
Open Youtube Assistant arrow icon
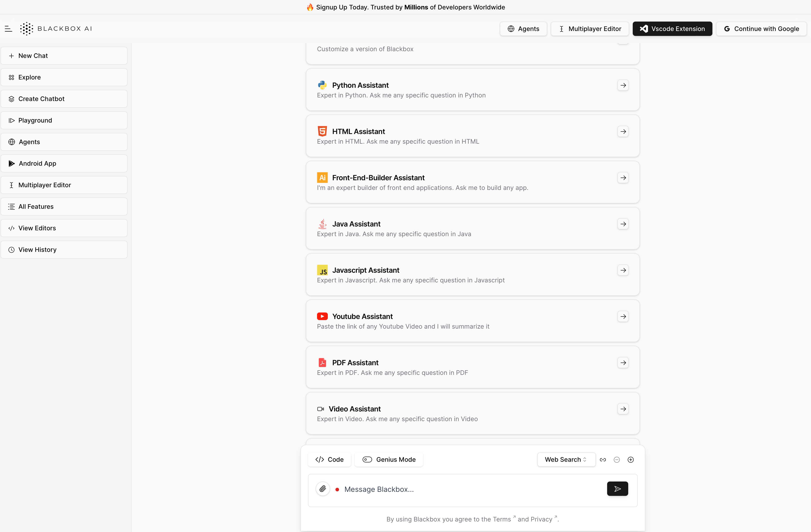[623, 317]
